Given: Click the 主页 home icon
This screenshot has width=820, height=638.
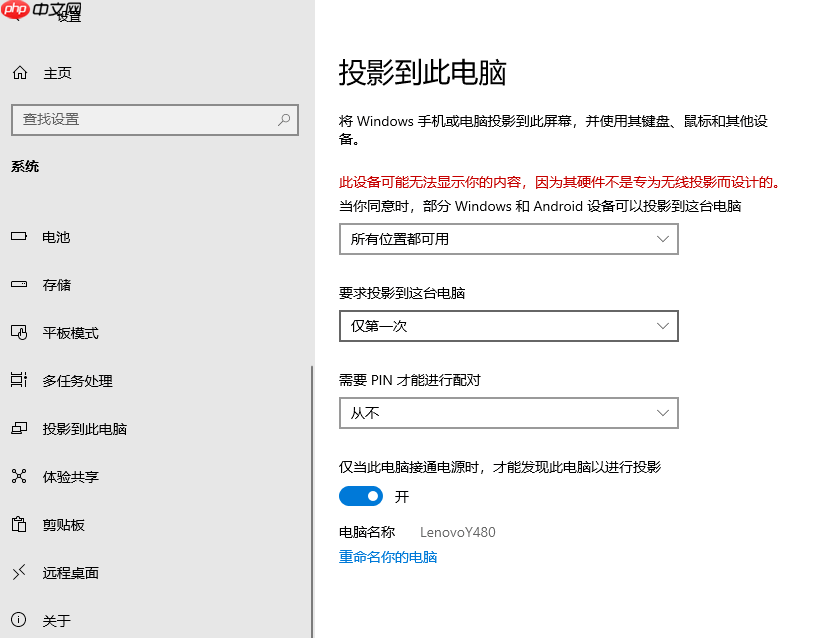Looking at the screenshot, I should point(18,72).
